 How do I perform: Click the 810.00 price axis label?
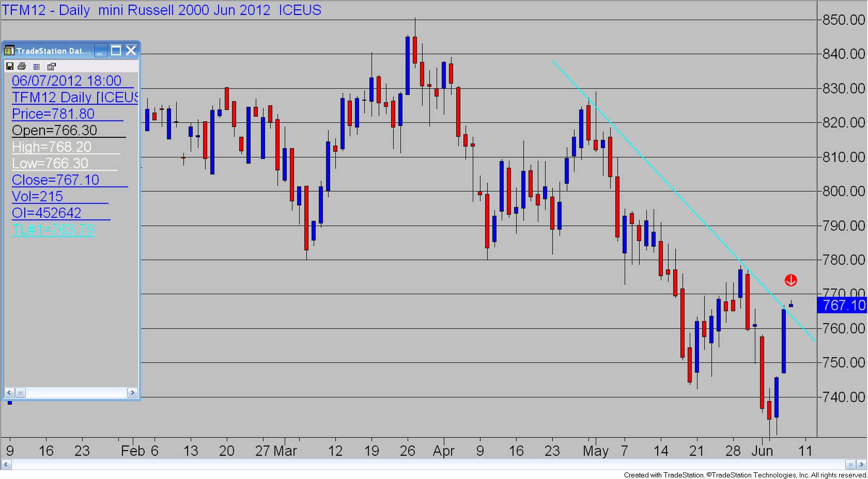point(844,157)
